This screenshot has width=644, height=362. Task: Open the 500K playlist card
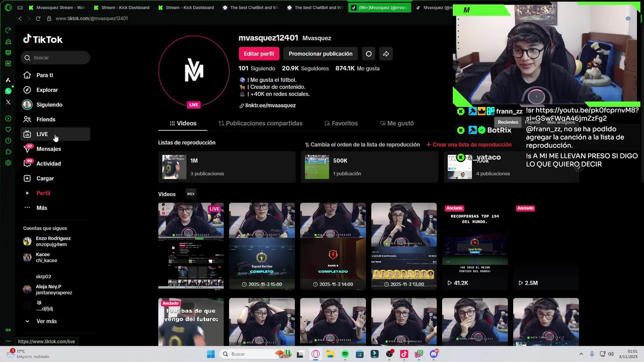[369, 167]
